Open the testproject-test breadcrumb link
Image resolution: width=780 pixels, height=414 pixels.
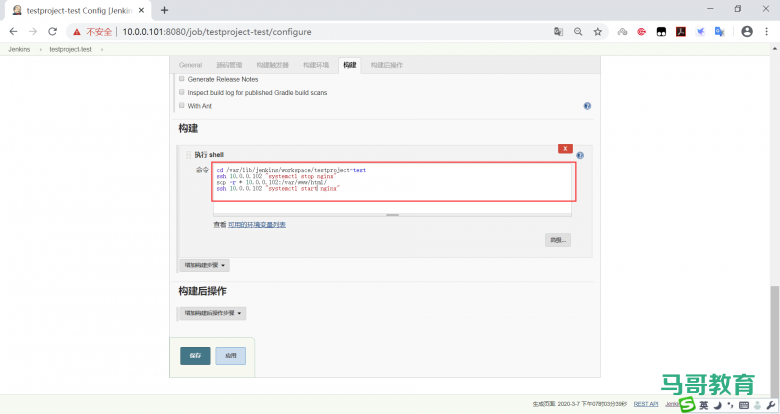point(71,49)
